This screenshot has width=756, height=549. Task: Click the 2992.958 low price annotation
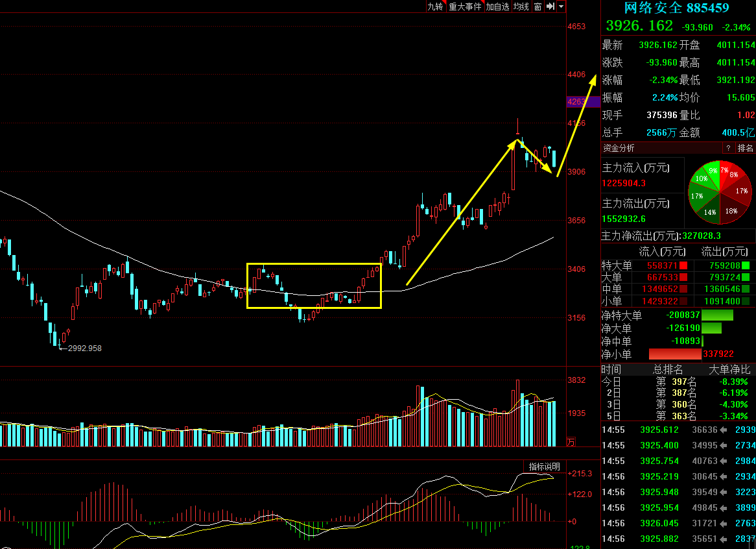point(84,348)
